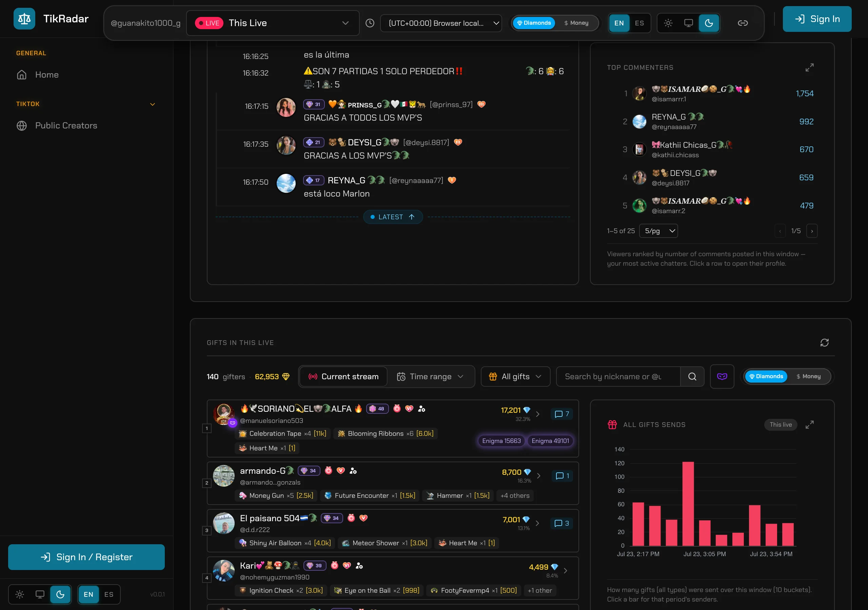Go to previous page of top commenters
The width and height of the screenshot is (868, 610).
pos(780,231)
